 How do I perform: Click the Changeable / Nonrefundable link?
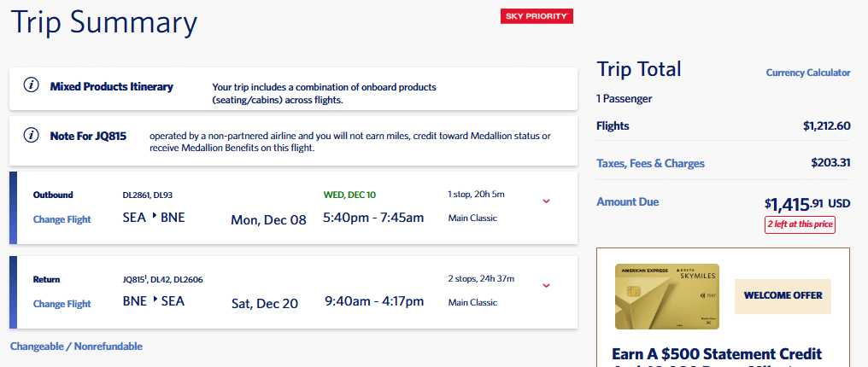pos(76,347)
